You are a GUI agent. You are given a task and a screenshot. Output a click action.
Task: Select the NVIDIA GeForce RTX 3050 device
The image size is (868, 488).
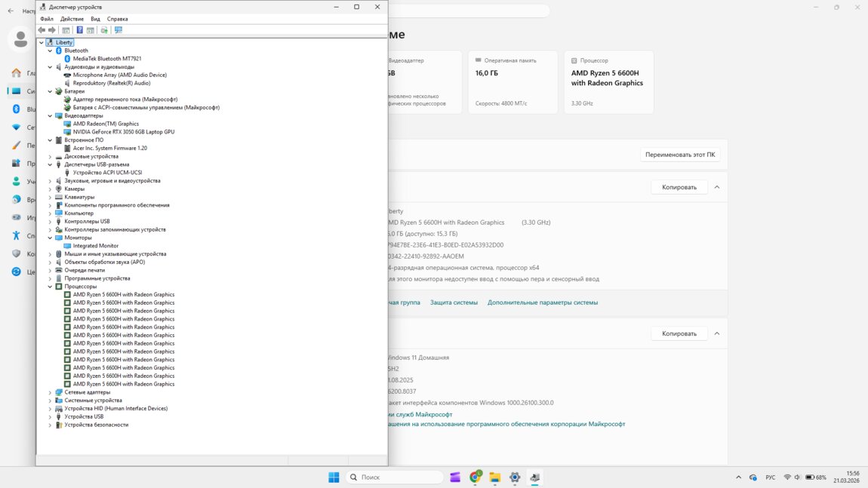coord(123,132)
